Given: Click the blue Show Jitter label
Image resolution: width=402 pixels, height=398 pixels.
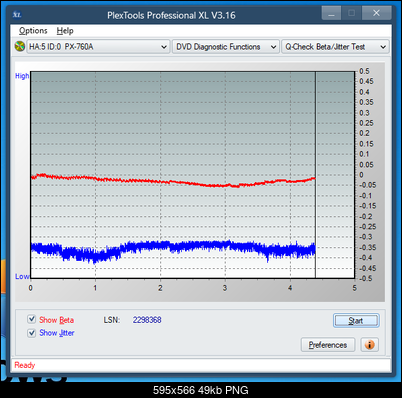Looking at the screenshot, I should pos(57,333).
